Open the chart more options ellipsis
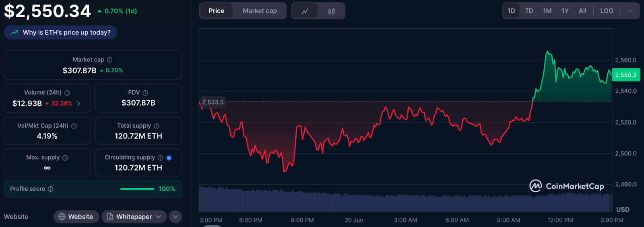Image resolution: width=644 pixels, height=227 pixels. click(x=631, y=11)
